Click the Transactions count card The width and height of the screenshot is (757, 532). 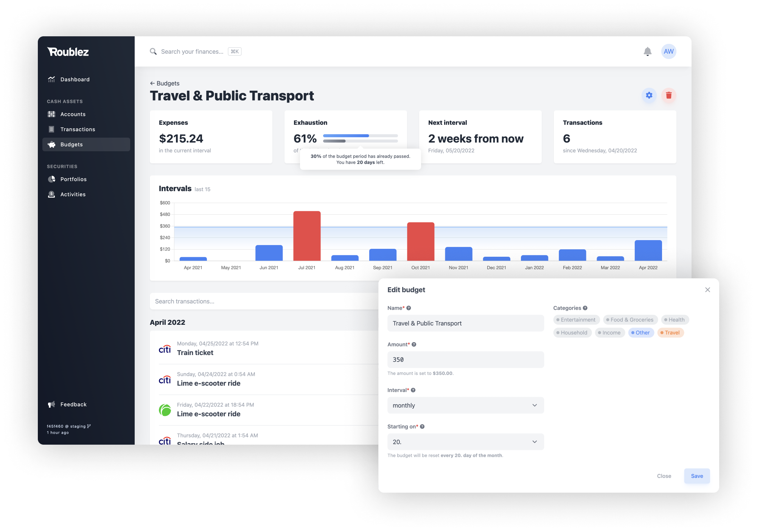pyautogui.click(x=615, y=137)
